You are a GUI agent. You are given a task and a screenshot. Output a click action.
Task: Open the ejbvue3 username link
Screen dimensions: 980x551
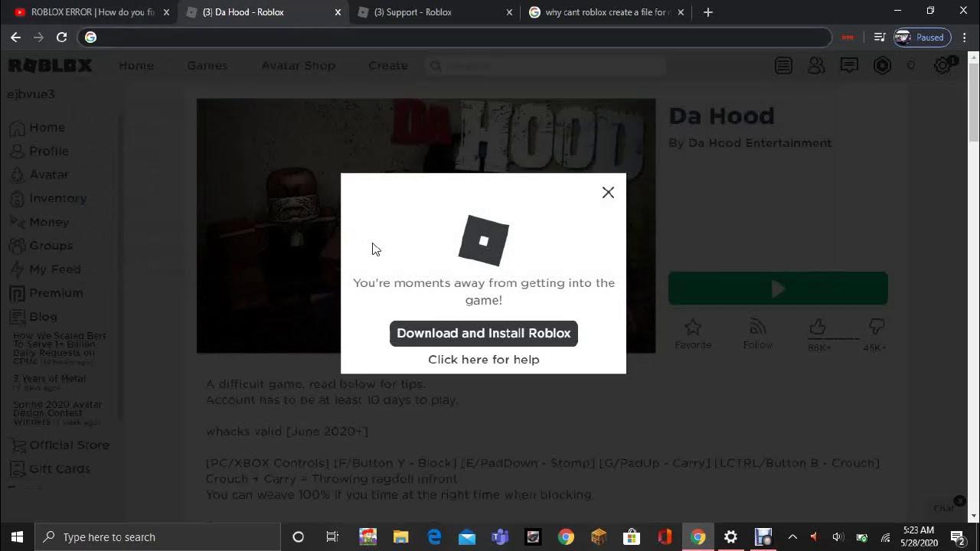point(31,94)
